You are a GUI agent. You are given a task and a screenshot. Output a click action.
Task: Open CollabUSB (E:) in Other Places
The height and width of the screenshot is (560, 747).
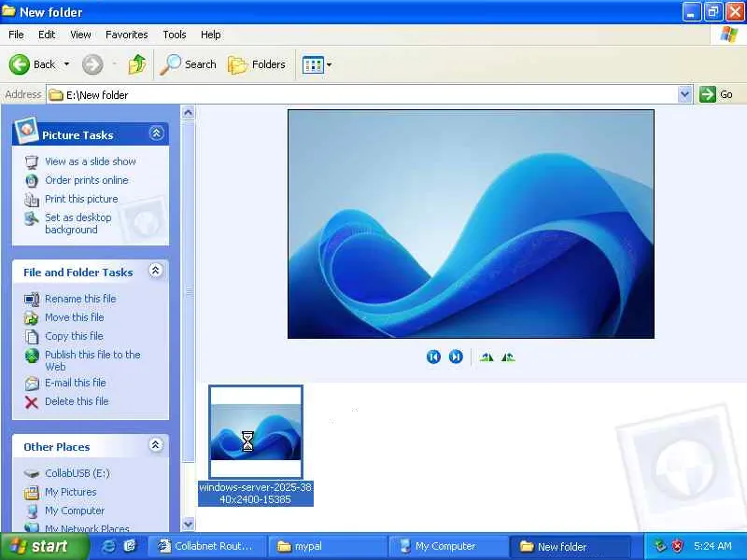point(78,473)
